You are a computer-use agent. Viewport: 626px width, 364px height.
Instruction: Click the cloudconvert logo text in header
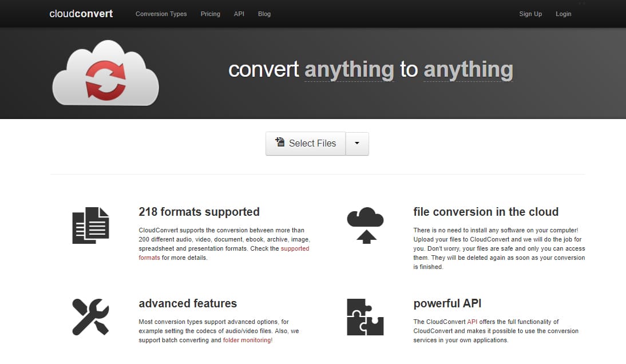click(x=81, y=14)
